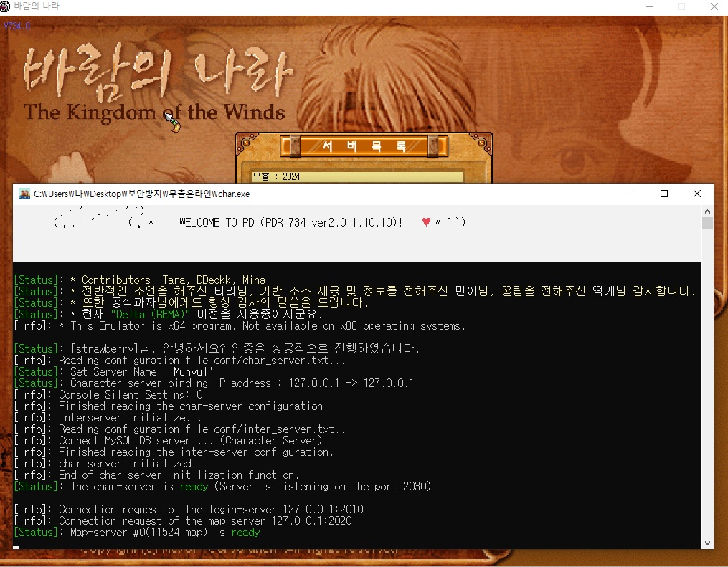728x567 pixels.
Task: Click 'The Kingdom of the Winds' title text
Action: 154,113
